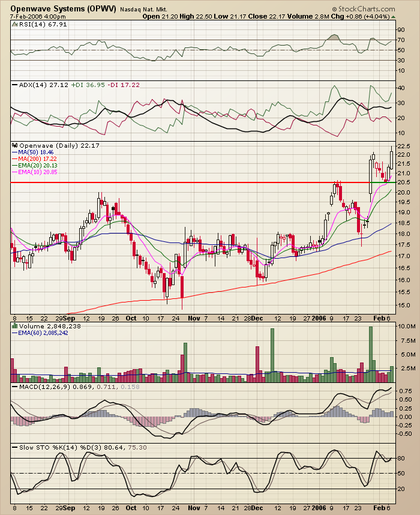Viewport: 420px width, 515px height.
Task: Click the Openwave Systems (OPWV) title
Action: click(x=64, y=9)
